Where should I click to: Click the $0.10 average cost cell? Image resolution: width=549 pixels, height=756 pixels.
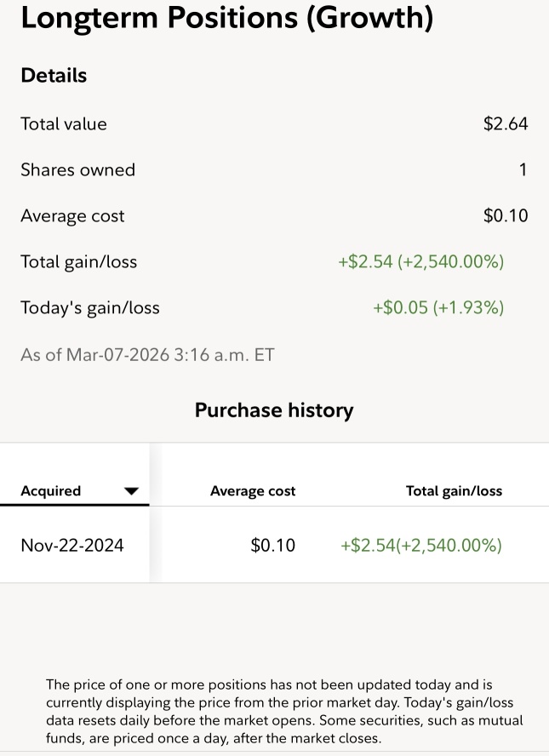[273, 546]
